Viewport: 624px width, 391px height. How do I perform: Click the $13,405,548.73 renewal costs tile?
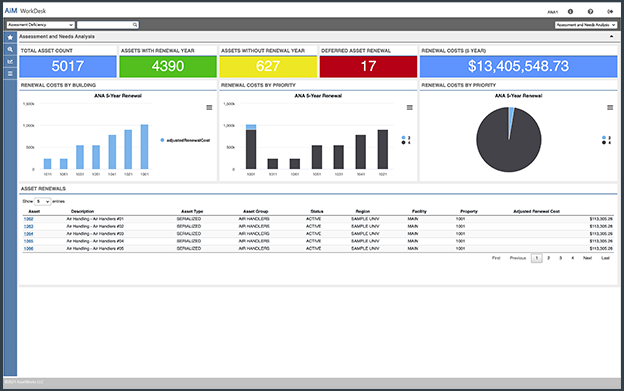[x=519, y=66]
